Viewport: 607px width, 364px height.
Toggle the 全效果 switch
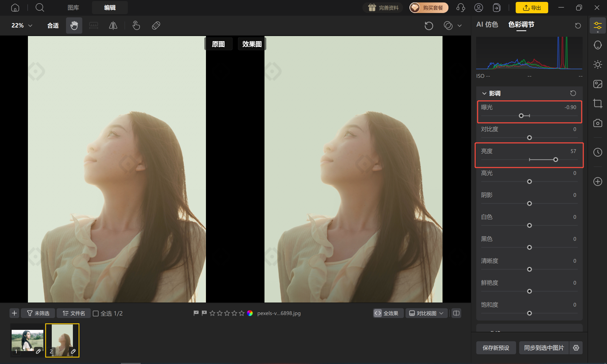(388, 313)
